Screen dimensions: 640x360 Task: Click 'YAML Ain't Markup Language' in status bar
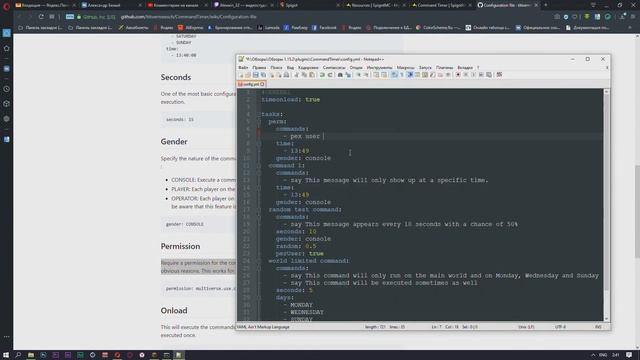click(263, 327)
